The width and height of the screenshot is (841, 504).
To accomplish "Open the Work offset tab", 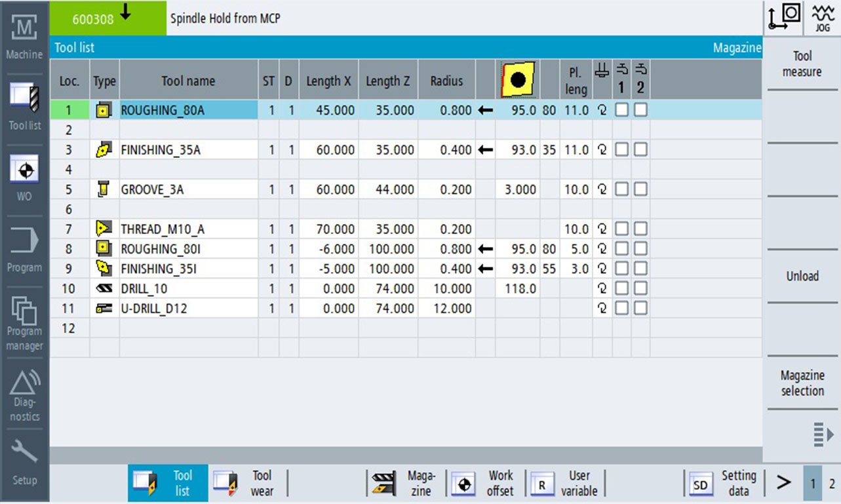I will [x=486, y=483].
